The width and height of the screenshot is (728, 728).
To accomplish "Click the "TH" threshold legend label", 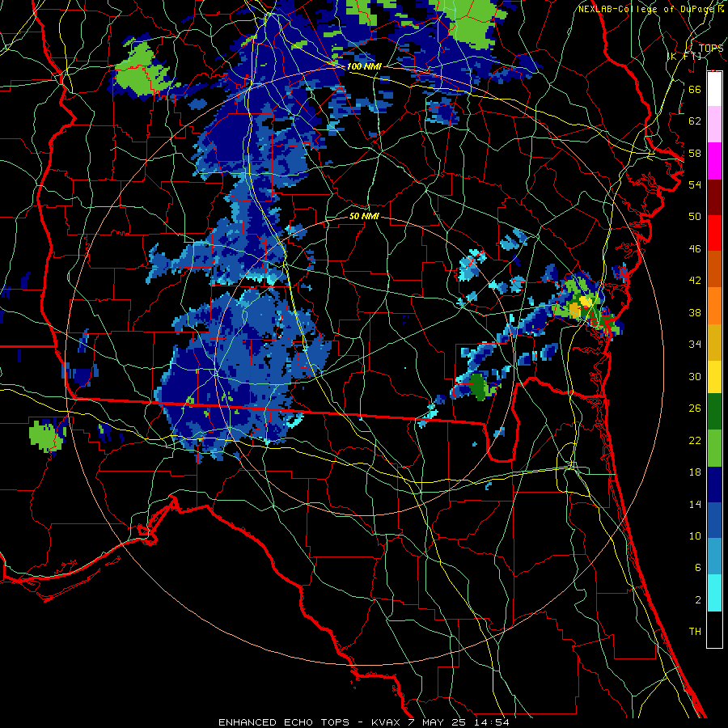I will (x=695, y=632).
